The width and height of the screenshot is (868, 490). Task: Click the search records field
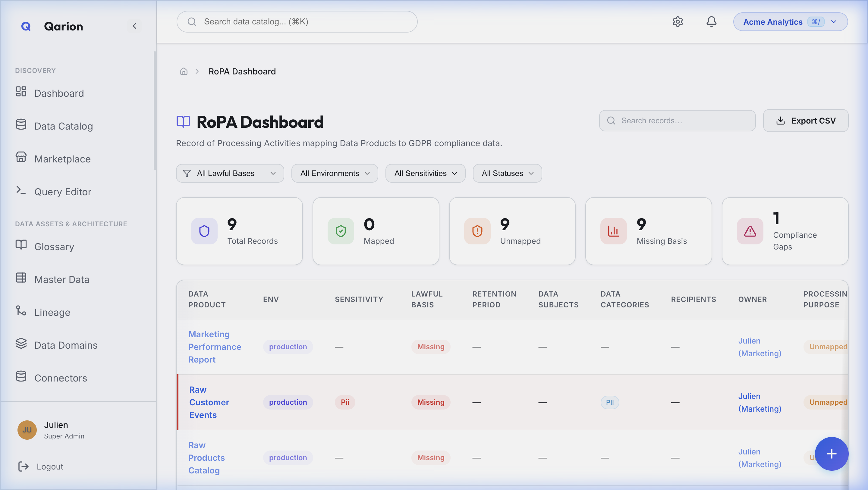[677, 120]
